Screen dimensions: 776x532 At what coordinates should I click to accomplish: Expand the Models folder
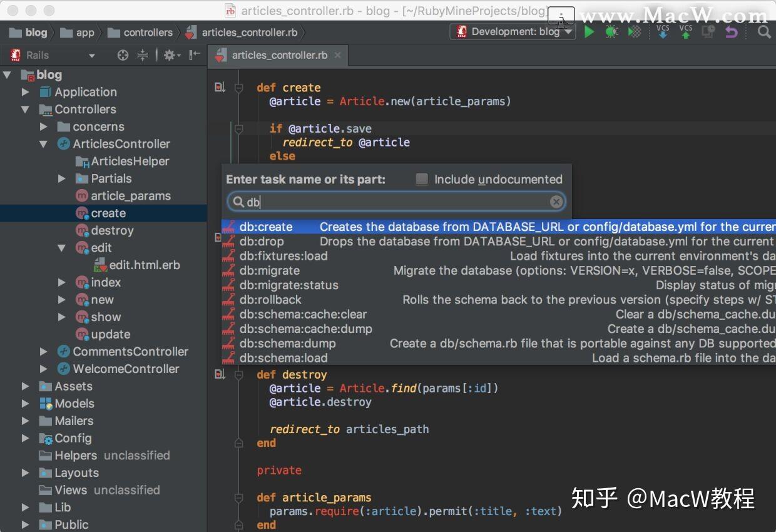pyautogui.click(x=26, y=404)
